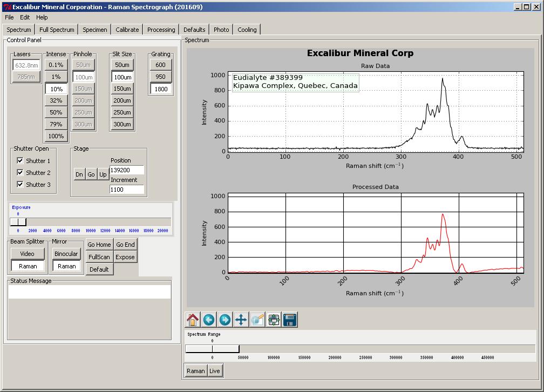Open the Specimen tab

[95, 30]
